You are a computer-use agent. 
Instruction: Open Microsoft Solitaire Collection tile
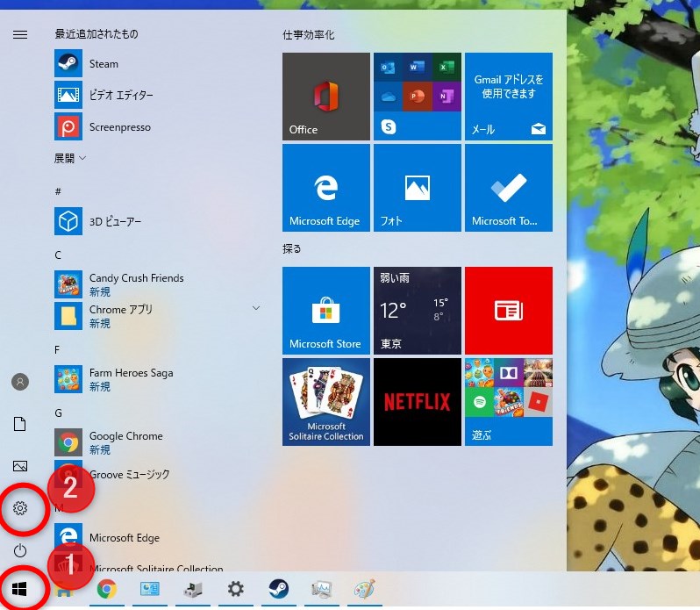pyautogui.click(x=326, y=402)
